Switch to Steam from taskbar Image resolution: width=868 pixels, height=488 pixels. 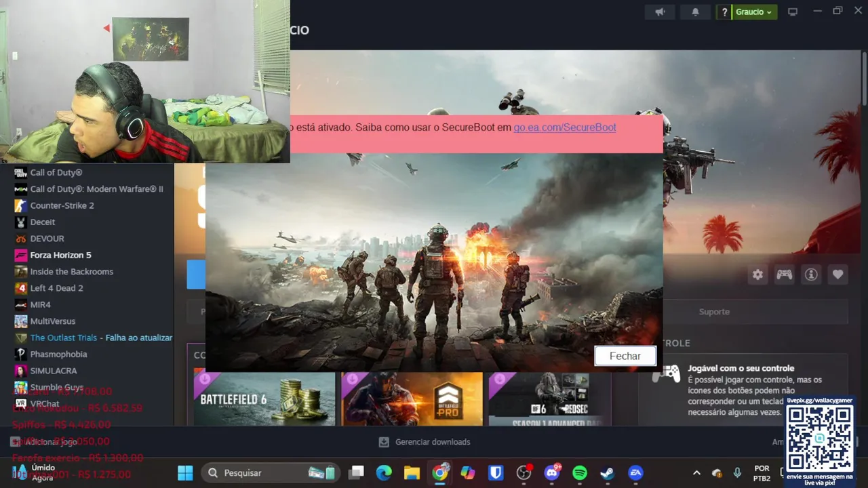[x=608, y=472]
